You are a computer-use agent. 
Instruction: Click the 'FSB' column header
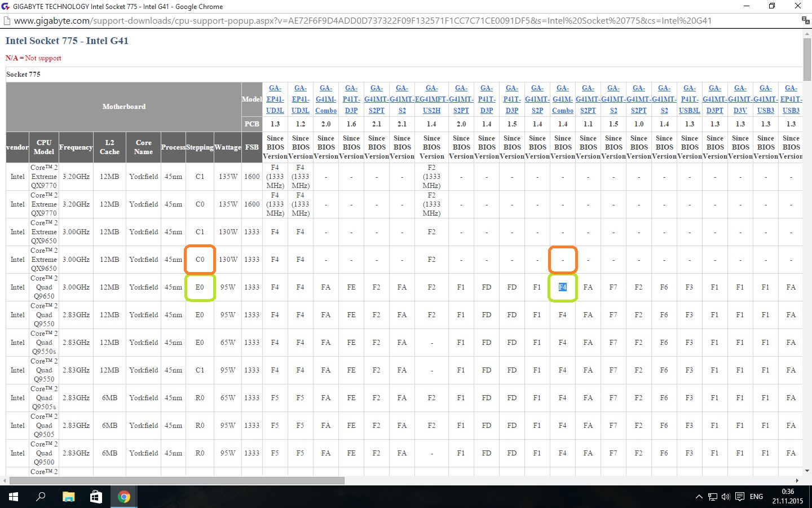coord(252,147)
